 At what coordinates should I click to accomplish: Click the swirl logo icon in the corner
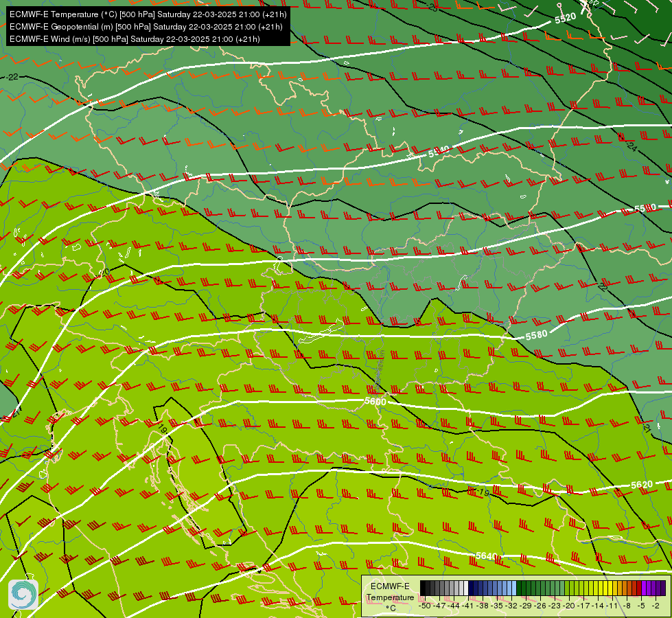[23, 595]
